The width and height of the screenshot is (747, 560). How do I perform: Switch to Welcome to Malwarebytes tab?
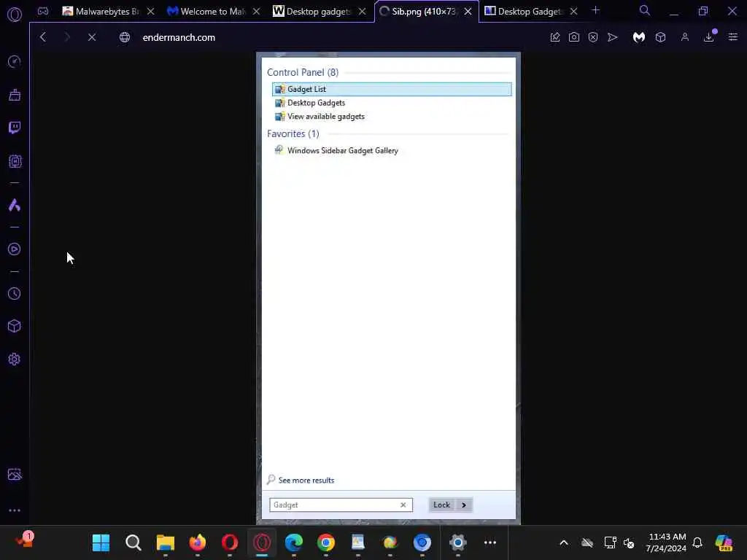(206, 12)
